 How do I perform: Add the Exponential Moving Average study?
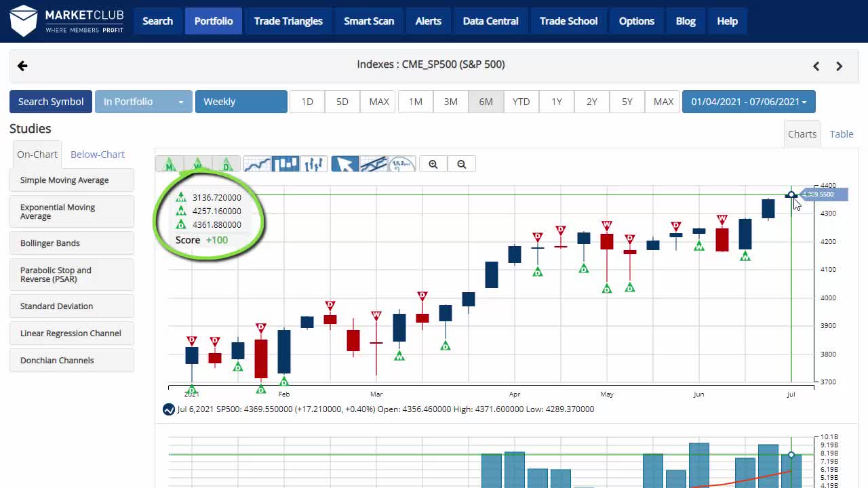tap(72, 211)
